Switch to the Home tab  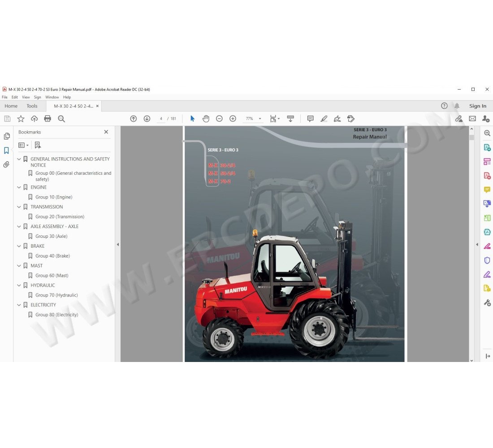(11, 106)
